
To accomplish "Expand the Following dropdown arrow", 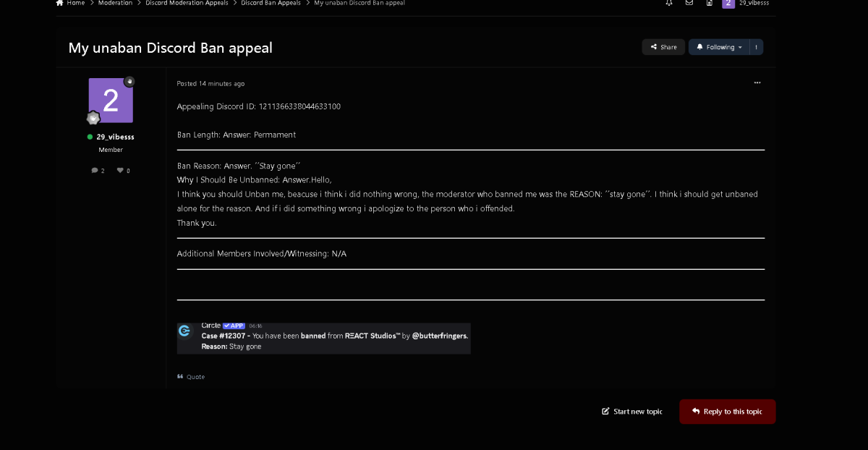I will 740,47.
